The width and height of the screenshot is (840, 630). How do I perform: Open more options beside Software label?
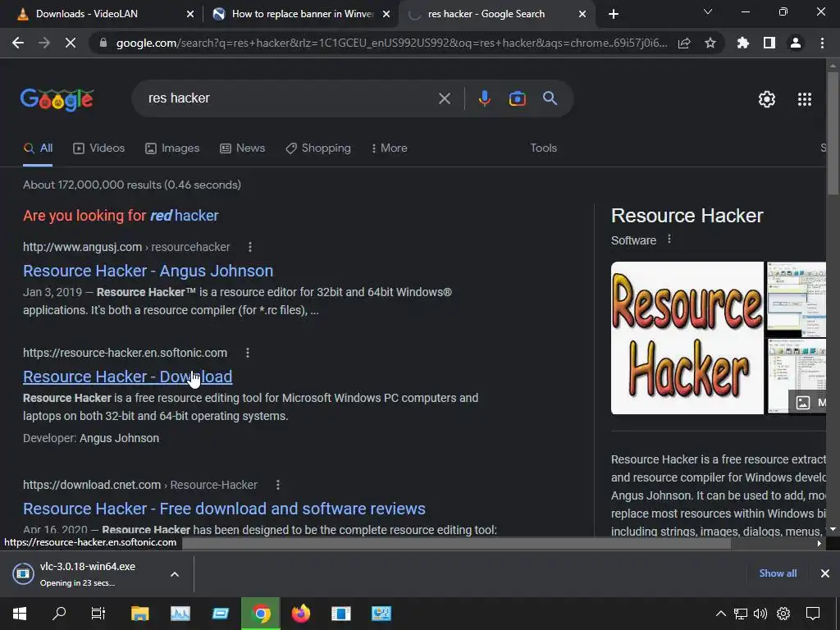point(669,240)
